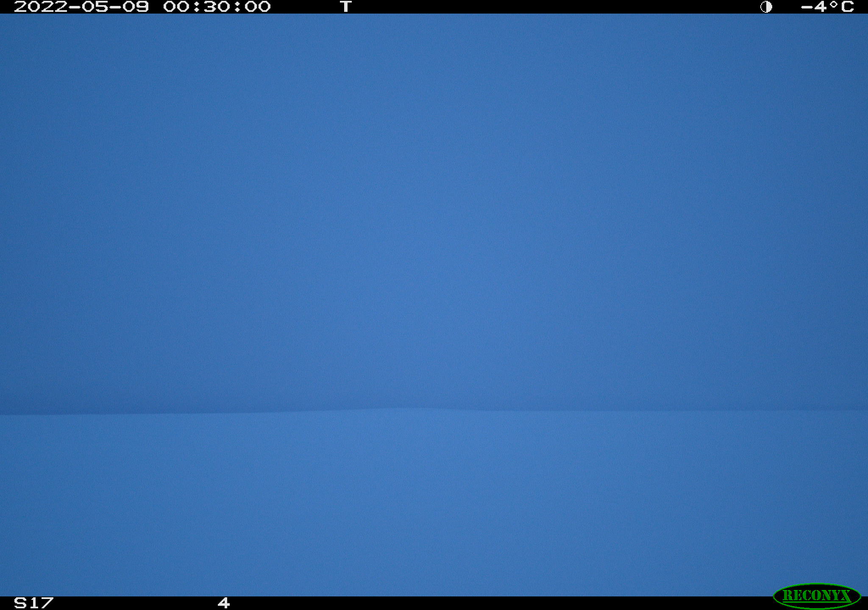
Task: Click the letter S in S17
Action: [20, 603]
